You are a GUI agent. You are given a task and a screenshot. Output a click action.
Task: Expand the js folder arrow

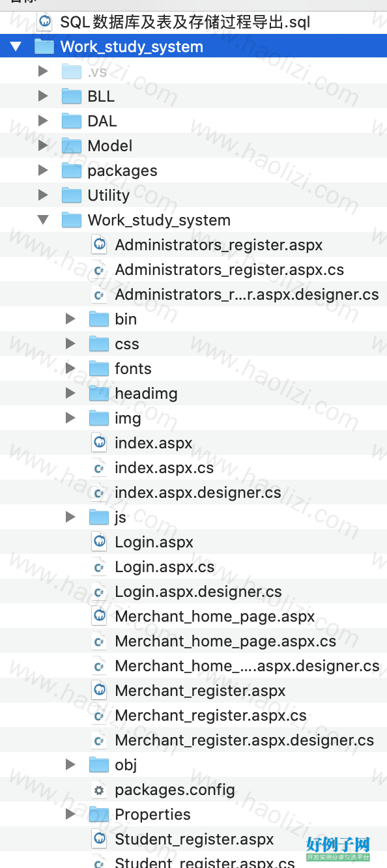70,517
